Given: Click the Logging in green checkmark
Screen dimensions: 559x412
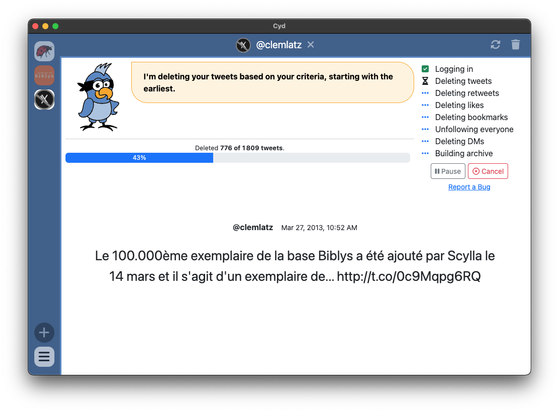Looking at the screenshot, I should pos(425,69).
